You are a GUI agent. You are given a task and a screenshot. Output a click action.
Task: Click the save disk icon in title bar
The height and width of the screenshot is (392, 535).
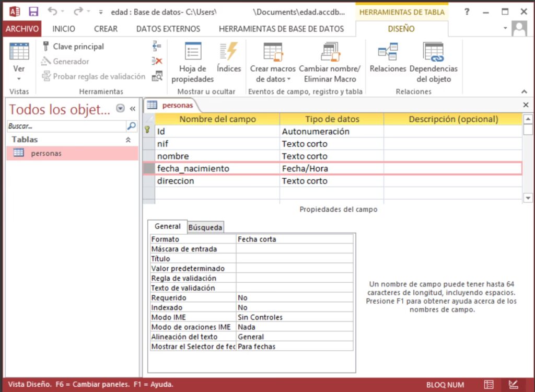(33, 11)
